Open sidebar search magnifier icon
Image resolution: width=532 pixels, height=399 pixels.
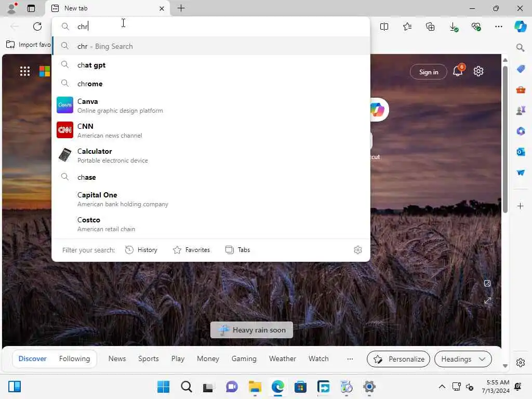pyautogui.click(x=520, y=47)
